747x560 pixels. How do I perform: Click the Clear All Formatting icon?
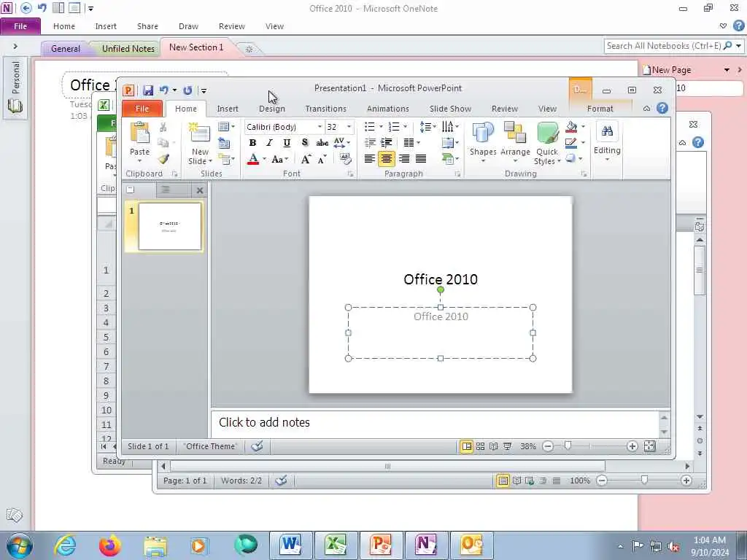[345, 159]
